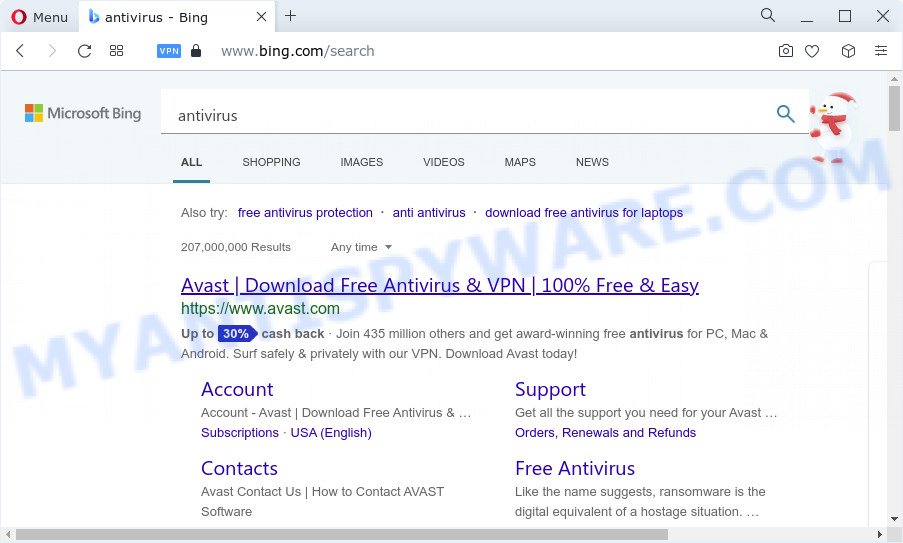This screenshot has height=543, width=903.
Task: Open extensions cube icon
Action: pyautogui.click(x=848, y=51)
